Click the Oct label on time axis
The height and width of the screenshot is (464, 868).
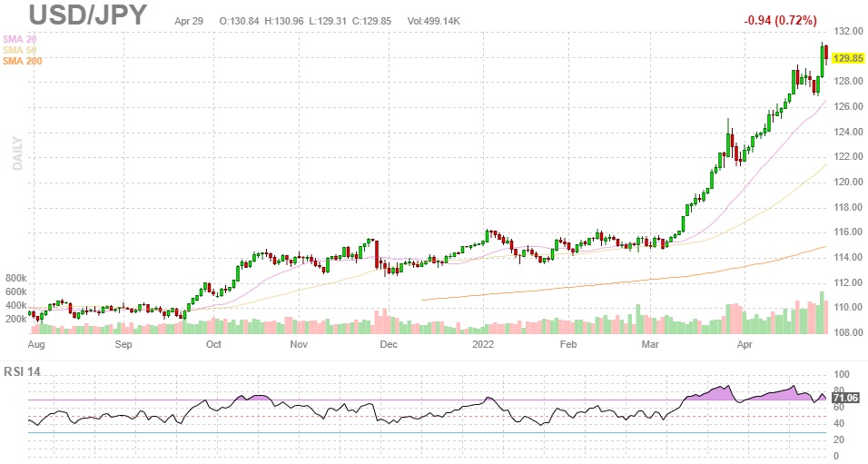tap(213, 344)
